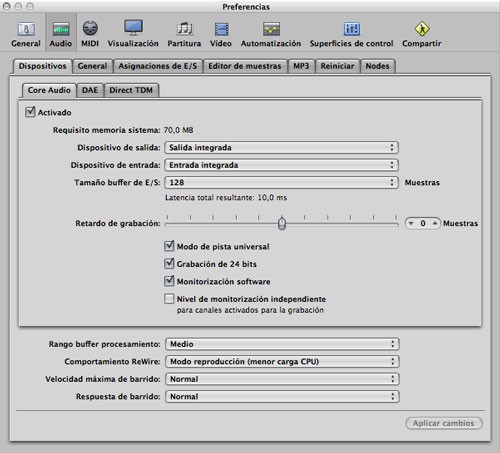This screenshot has width=500, height=453.
Task: Open the Reiniciar tab
Action: (x=337, y=66)
